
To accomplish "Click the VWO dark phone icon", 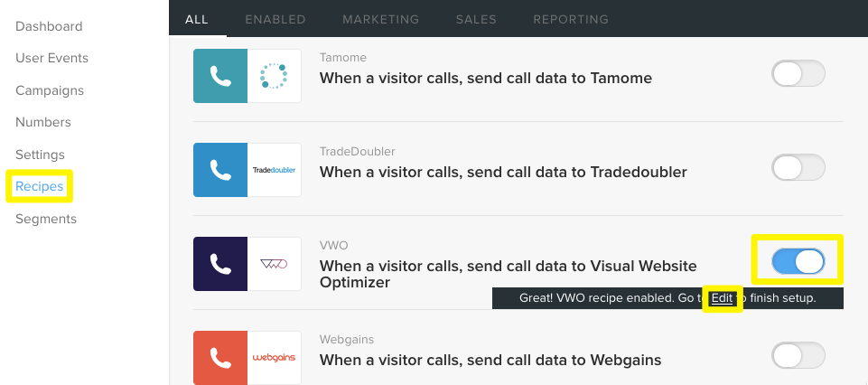I will (x=220, y=264).
